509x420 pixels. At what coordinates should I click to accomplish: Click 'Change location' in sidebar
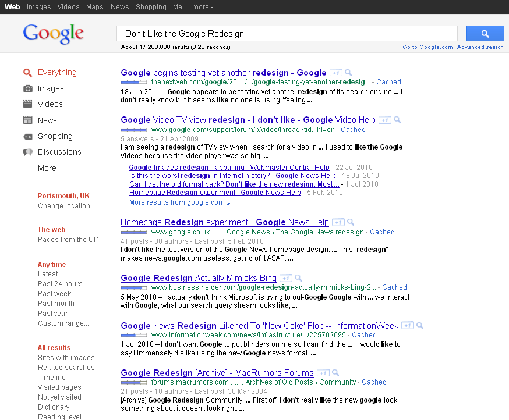(64, 206)
